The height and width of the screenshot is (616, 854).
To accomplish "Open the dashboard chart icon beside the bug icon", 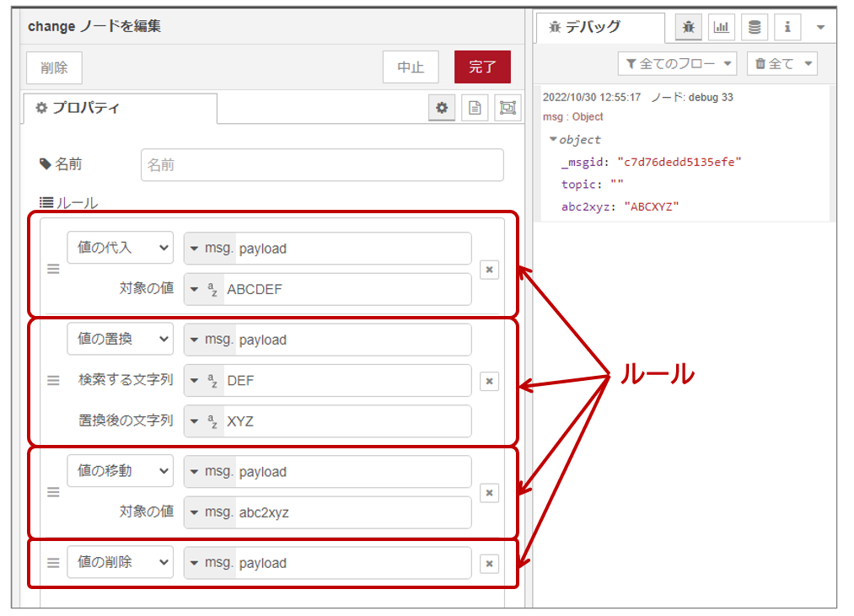I will (x=721, y=27).
